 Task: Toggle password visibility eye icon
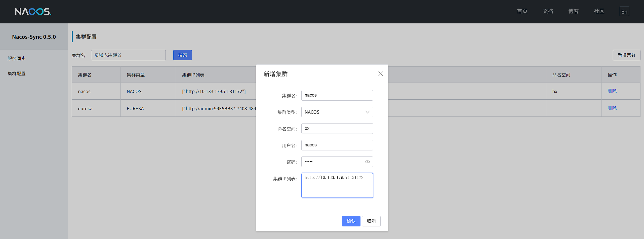(x=367, y=162)
